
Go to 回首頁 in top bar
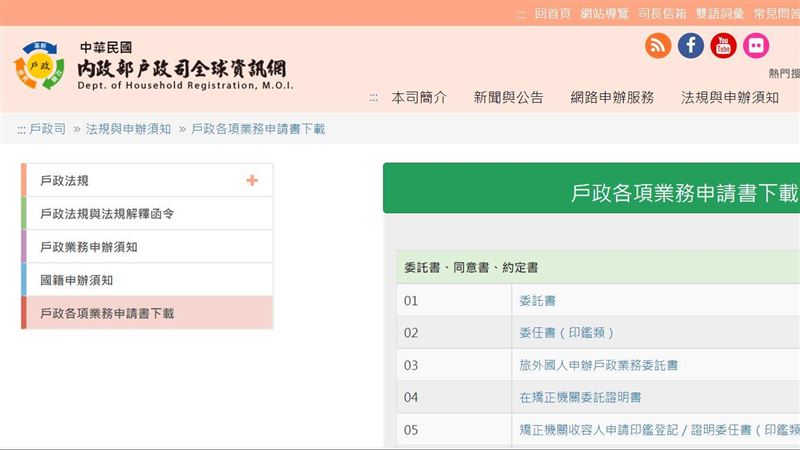pyautogui.click(x=552, y=14)
